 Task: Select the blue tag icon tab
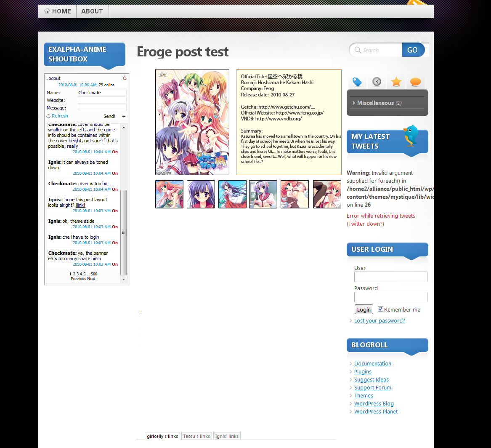357,82
